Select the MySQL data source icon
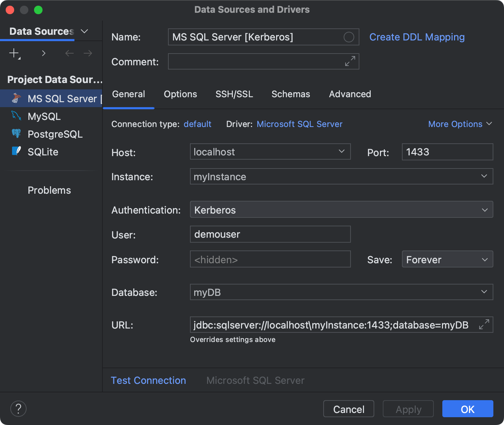The image size is (504, 425). (x=16, y=116)
